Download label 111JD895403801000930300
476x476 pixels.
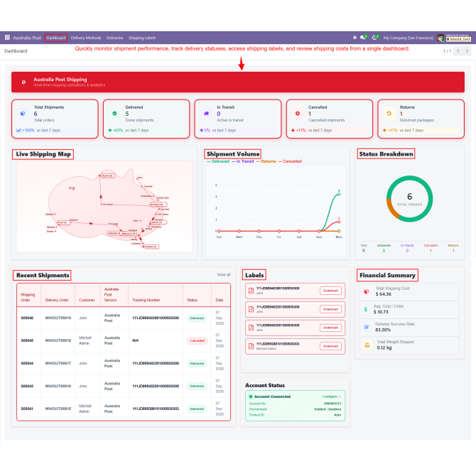coord(330,291)
